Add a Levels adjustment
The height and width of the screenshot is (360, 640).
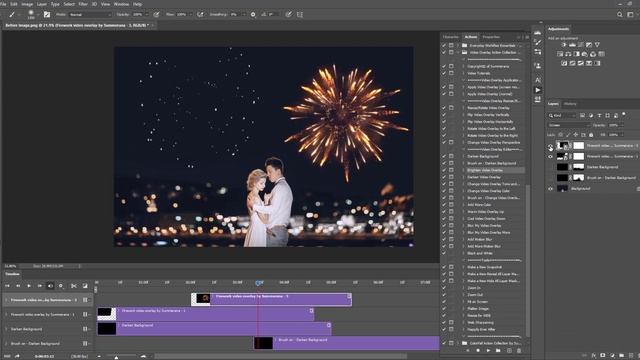point(572,44)
